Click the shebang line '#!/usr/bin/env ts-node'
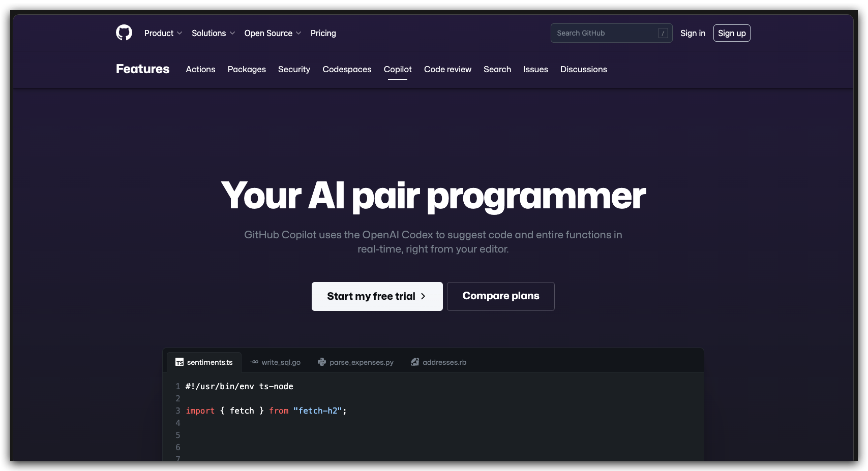Viewport: 868px width, 471px height. click(240, 386)
